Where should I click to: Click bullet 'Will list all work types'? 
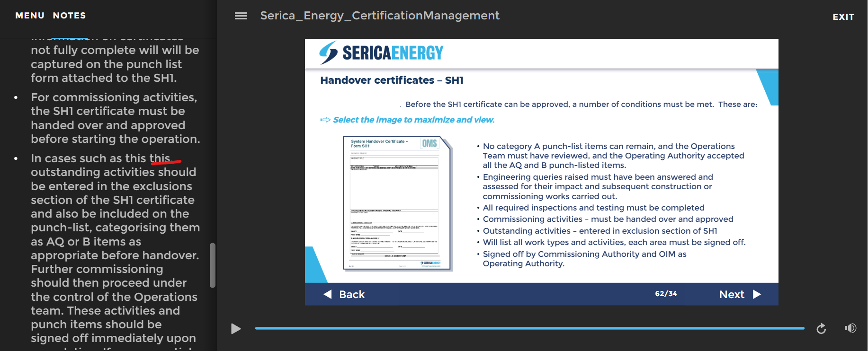(614, 242)
